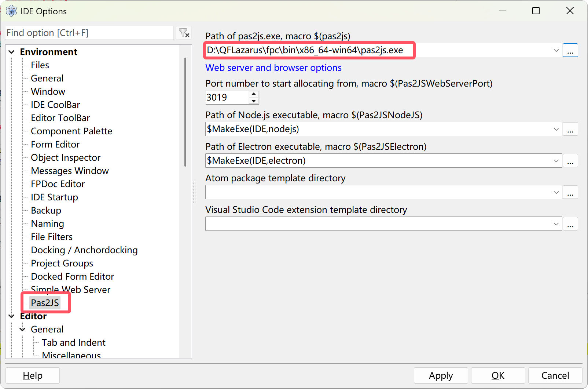Open Docked Form Editor options
588x389 pixels.
[x=73, y=277]
